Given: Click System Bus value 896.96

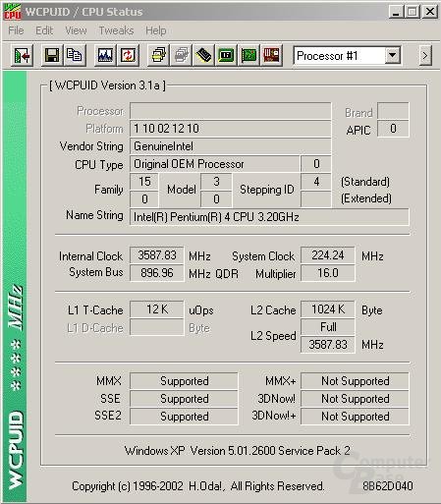Looking at the screenshot, I should click(x=157, y=273).
